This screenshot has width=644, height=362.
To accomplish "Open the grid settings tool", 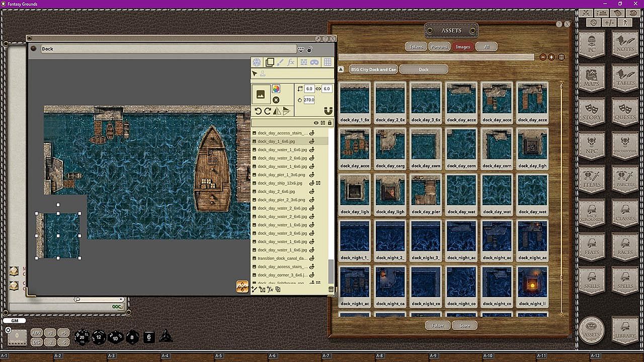I will coord(328,62).
